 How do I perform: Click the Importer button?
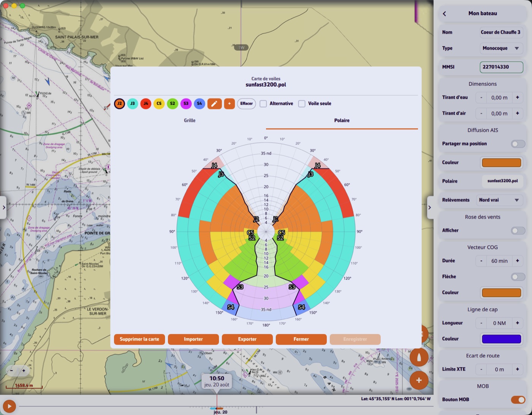coord(193,339)
